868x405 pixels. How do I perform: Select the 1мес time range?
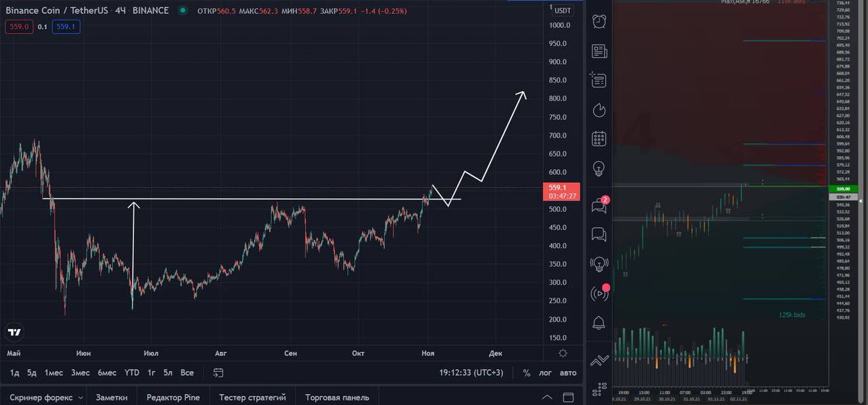(54, 372)
